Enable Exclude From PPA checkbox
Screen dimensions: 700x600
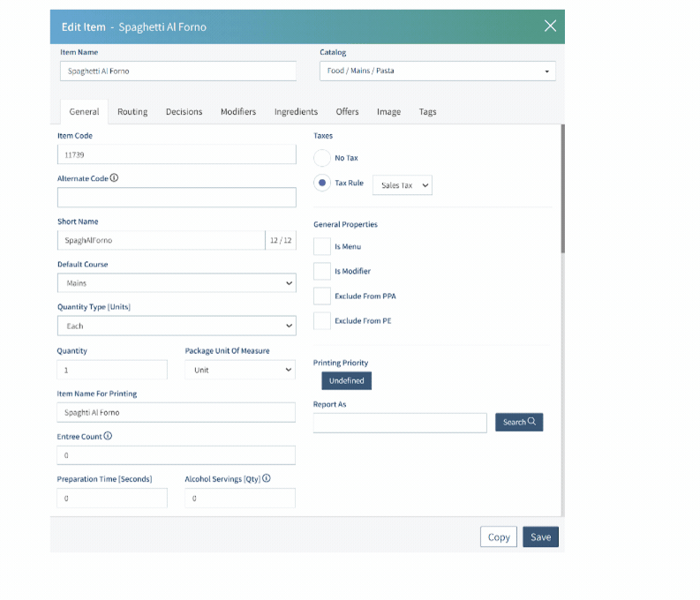click(x=322, y=296)
